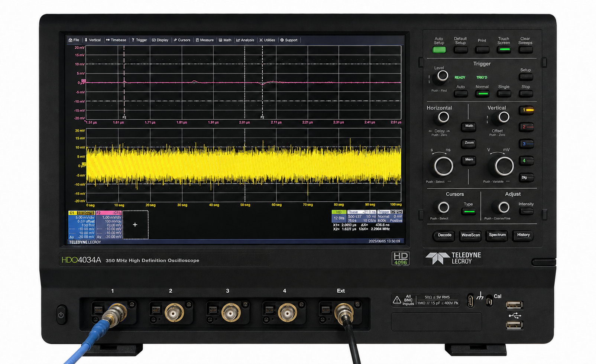Screen dimensions: 596x364
Task: Toggle channel 4 button
Action: point(526,161)
